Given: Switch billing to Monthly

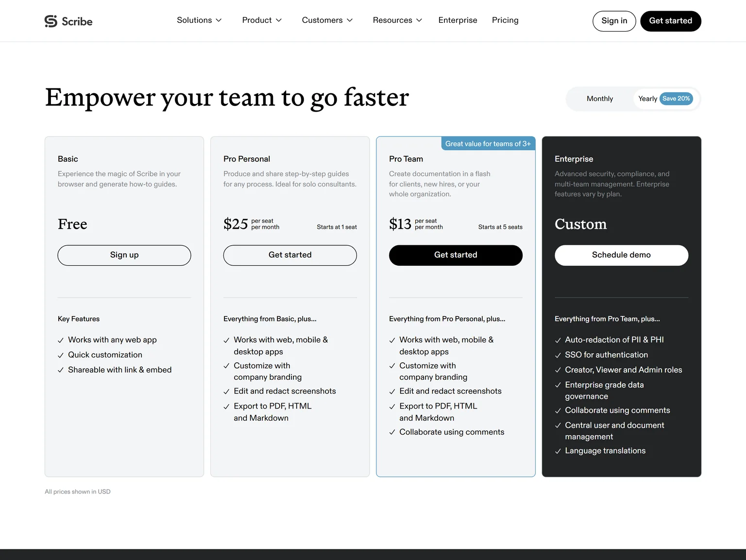Looking at the screenshot, I should point(600,99).
